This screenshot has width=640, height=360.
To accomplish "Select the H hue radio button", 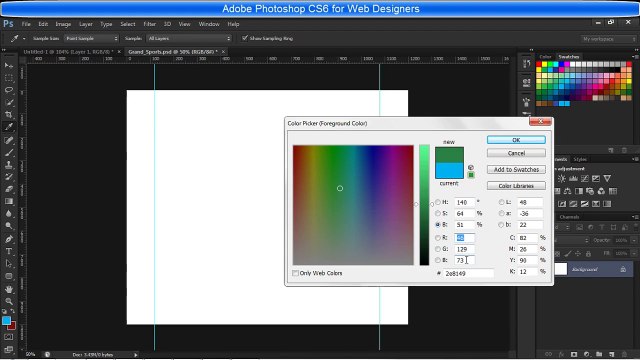I will (x=438, y=202).
